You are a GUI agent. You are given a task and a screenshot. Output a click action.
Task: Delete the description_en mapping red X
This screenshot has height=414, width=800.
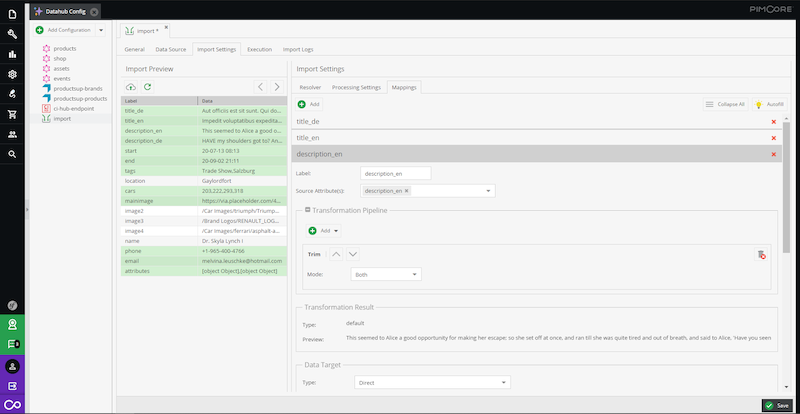click(x=773, y=154)
